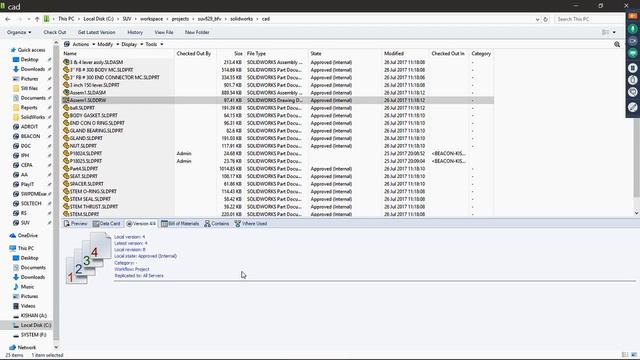Open the BEACON vault in sidebar

click(31, 136)
